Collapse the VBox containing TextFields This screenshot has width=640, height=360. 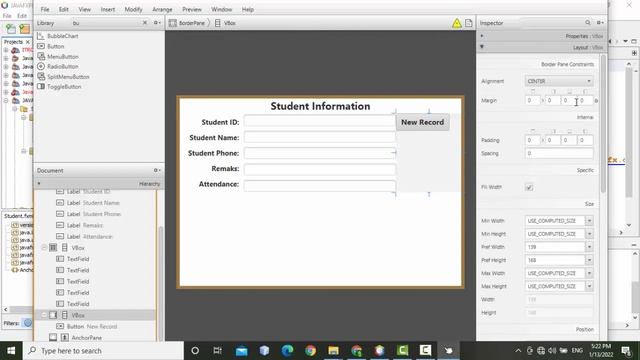44,248
